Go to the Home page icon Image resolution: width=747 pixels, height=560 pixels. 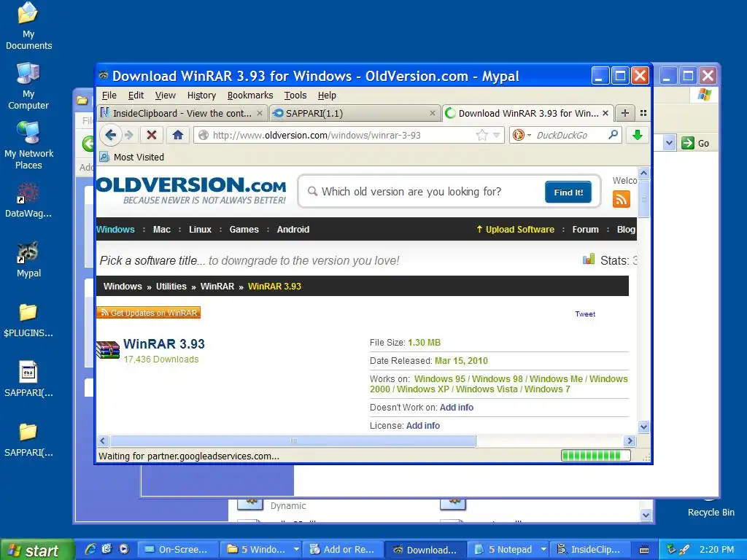pyautogui.click(x=178, y=135)
